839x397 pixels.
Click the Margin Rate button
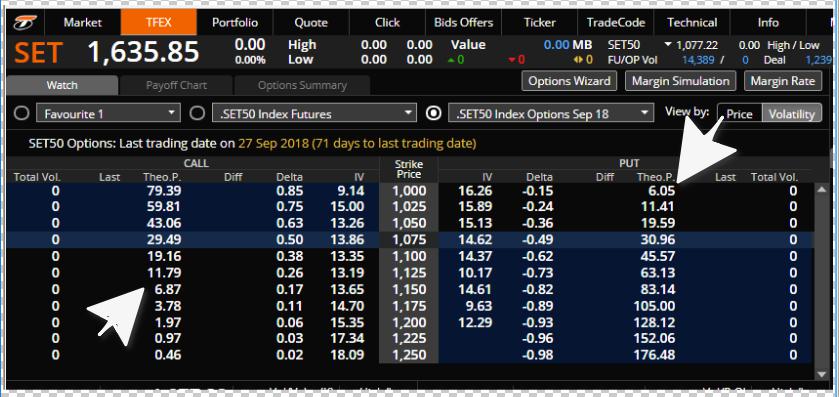[x=783, y=81]
